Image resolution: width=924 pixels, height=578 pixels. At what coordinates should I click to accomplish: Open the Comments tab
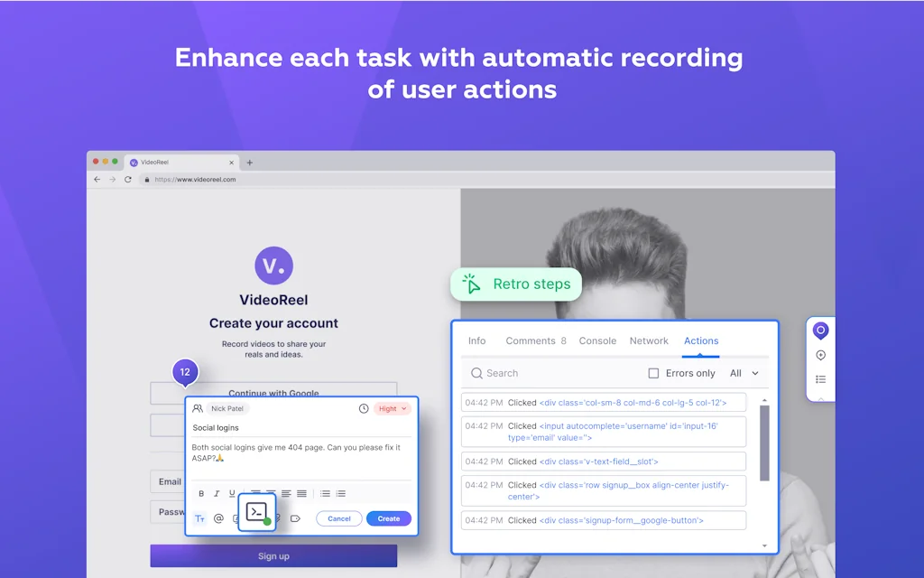(x=535, y=340)
